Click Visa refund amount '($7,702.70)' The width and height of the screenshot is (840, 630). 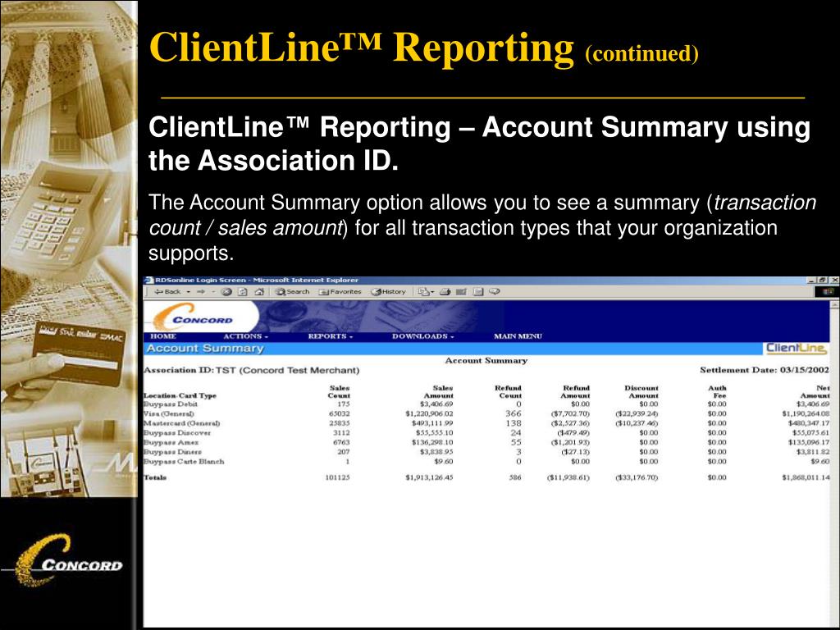570,414
